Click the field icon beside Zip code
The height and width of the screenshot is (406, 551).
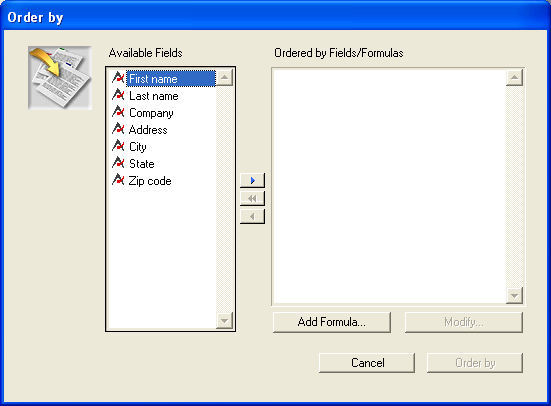(118, 180)
